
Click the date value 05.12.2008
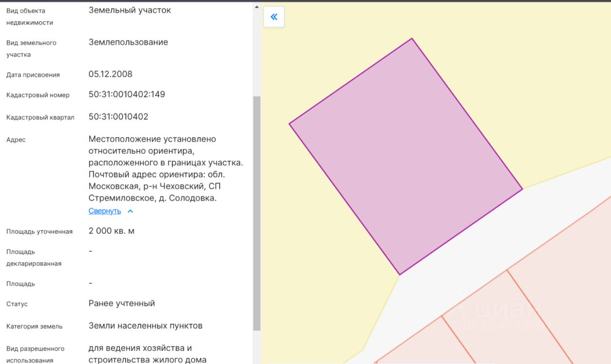[x=110, y=74]
